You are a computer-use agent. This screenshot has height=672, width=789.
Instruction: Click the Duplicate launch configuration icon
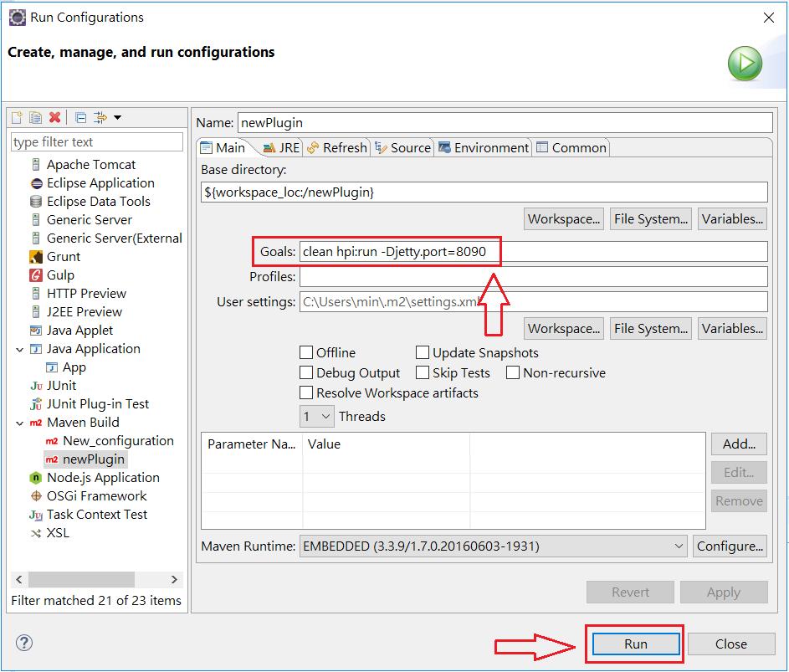tap(35, 117)
